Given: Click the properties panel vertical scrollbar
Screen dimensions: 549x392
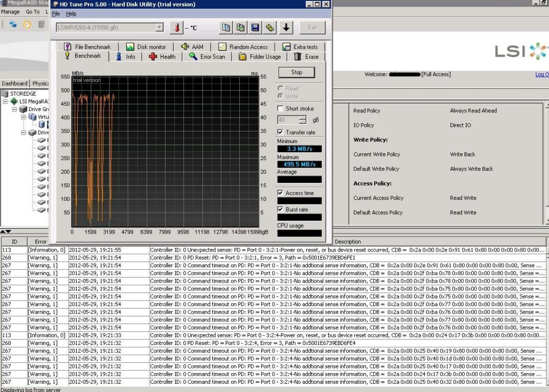Looking at the screenshot, I should pos(547,163).
